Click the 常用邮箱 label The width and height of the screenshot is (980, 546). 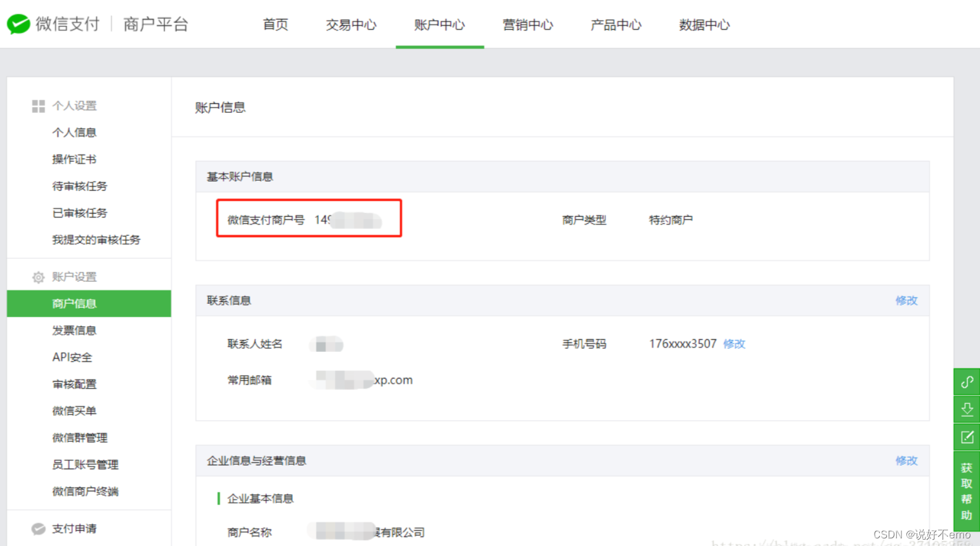pos(250,380)
